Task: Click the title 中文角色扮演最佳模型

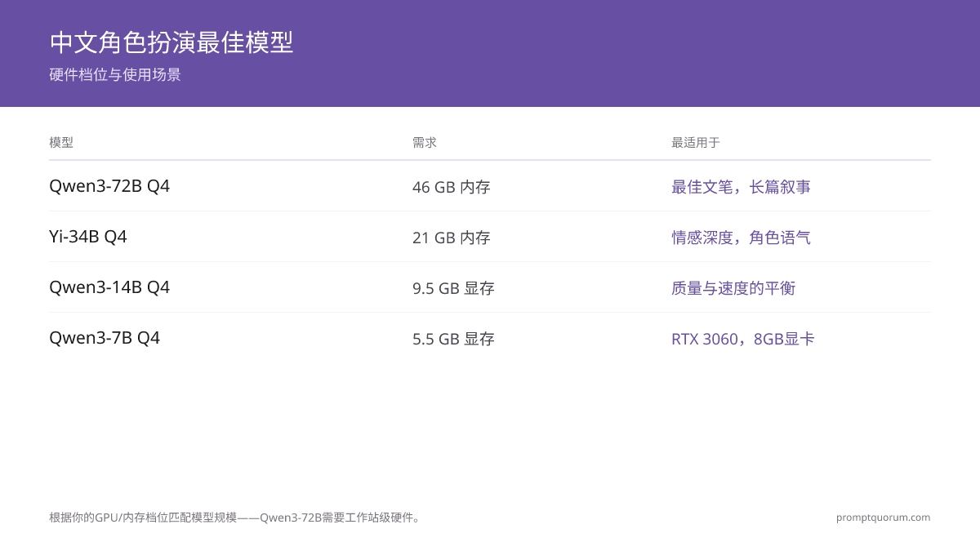Action: 171,42
